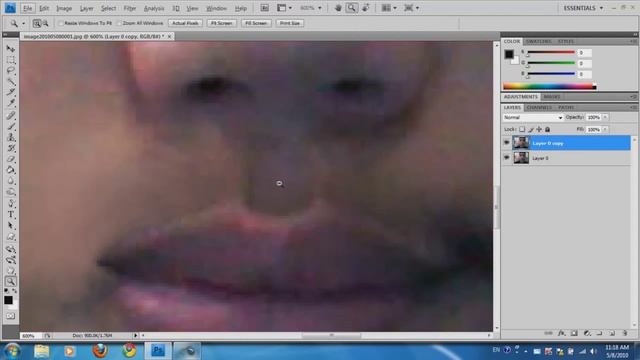Viewport: 640px width, 360px height.
Task: Select the Brush tool
Action: tap(11, 127)
